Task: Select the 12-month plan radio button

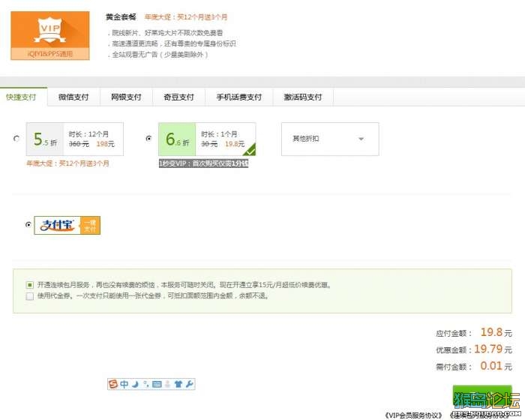Action: click(16, 138)
